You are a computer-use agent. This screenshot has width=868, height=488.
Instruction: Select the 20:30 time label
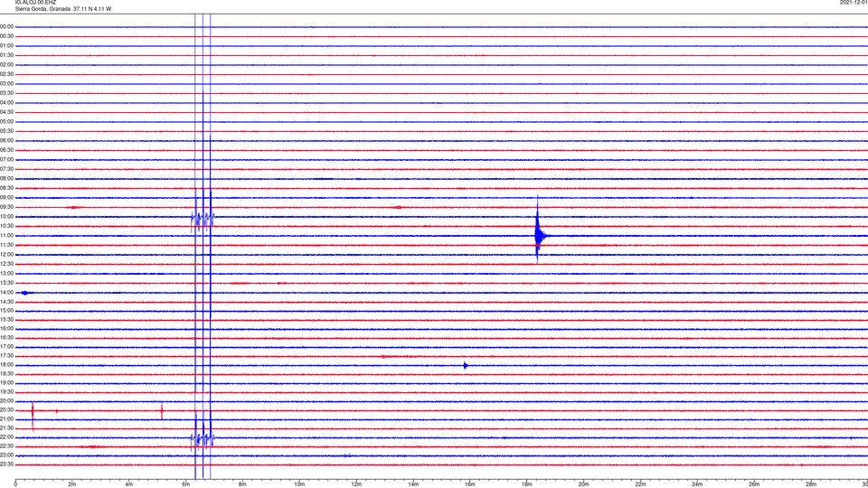coord(6,410)
